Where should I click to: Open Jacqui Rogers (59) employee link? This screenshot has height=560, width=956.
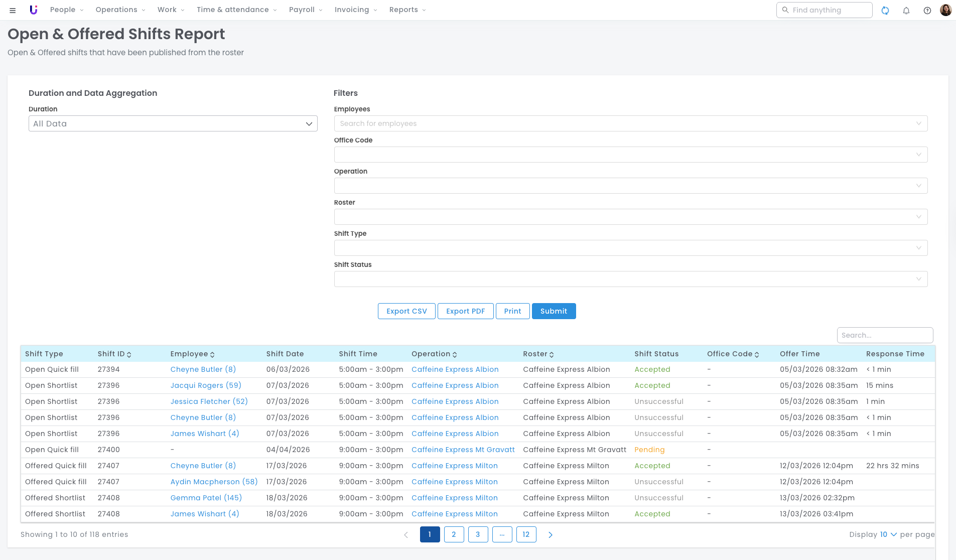tap(206, 385)
